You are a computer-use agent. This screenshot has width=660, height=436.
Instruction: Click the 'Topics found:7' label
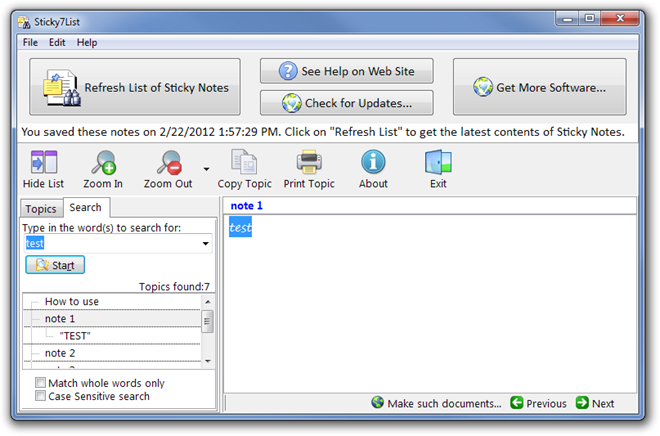[174, 287]
